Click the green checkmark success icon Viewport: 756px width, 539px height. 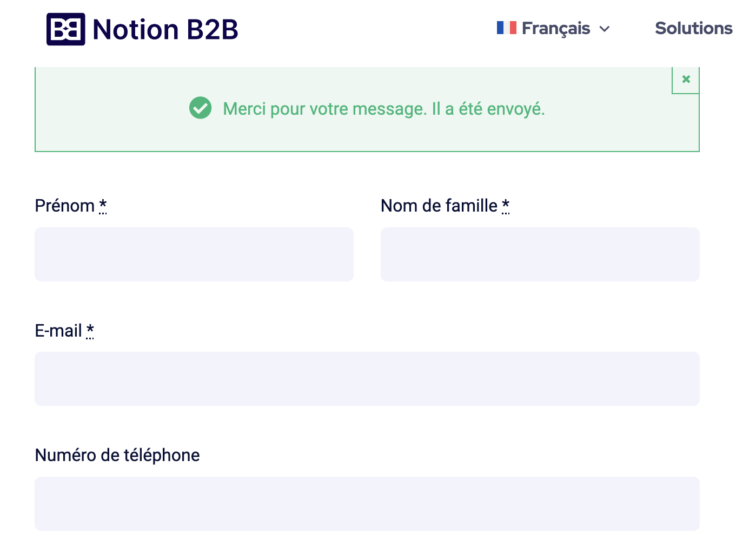[x=200, y=108]
